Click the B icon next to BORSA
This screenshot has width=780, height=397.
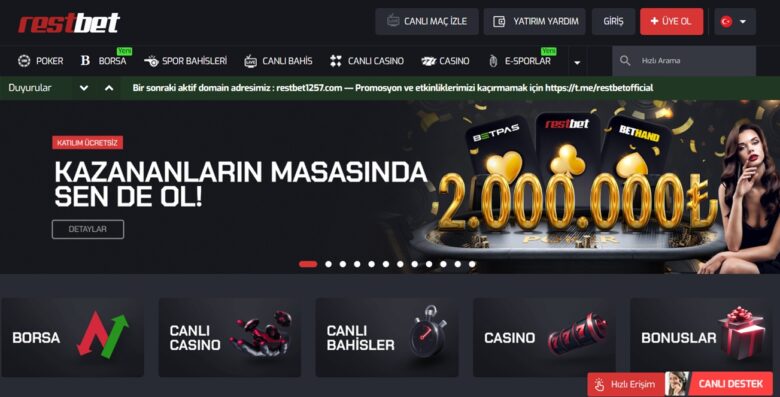85,61
